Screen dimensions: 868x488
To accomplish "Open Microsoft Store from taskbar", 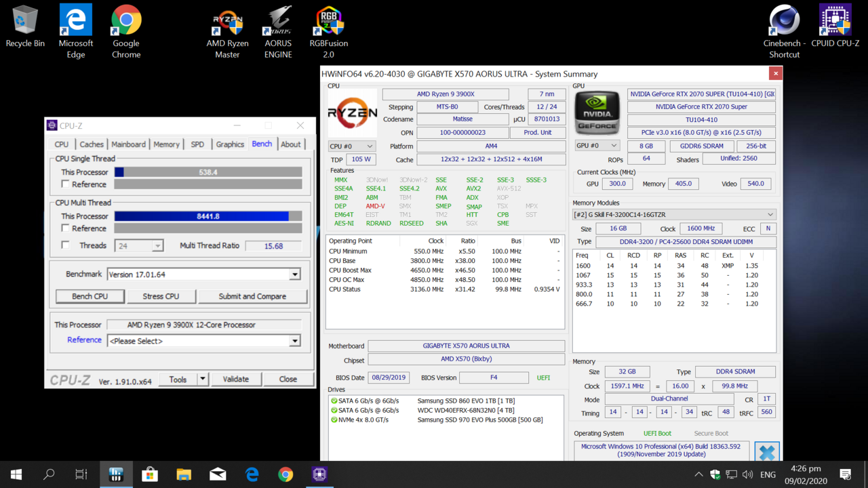I will (150, 474).
